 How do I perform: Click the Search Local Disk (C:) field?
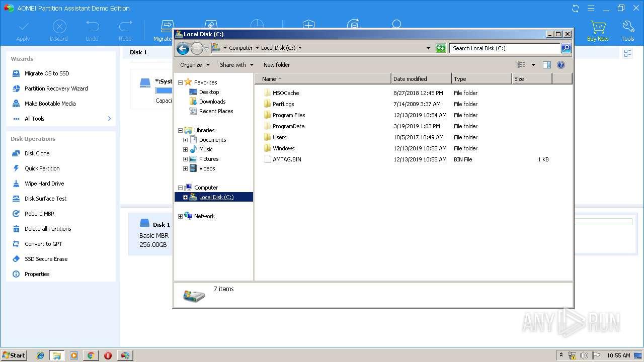click(x=505, y=48)
